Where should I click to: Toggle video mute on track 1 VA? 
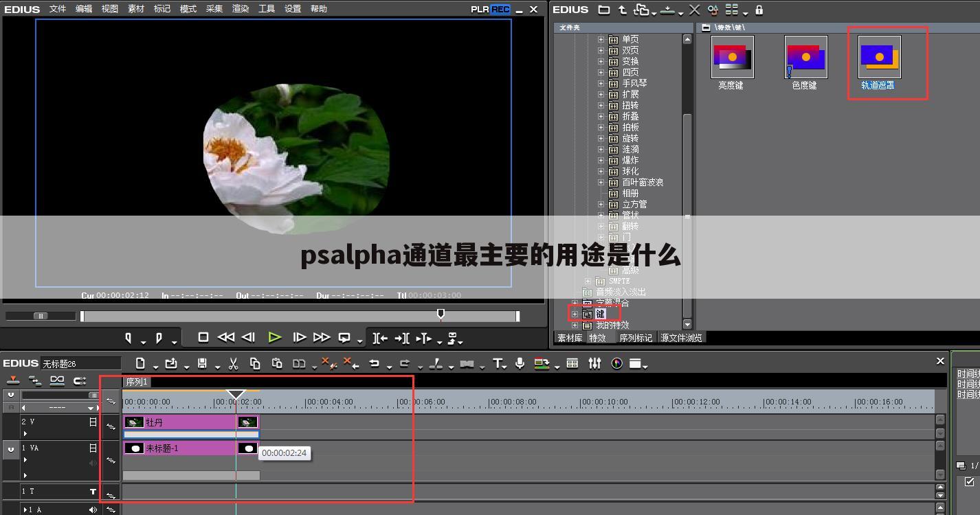(x=93, y=448)
